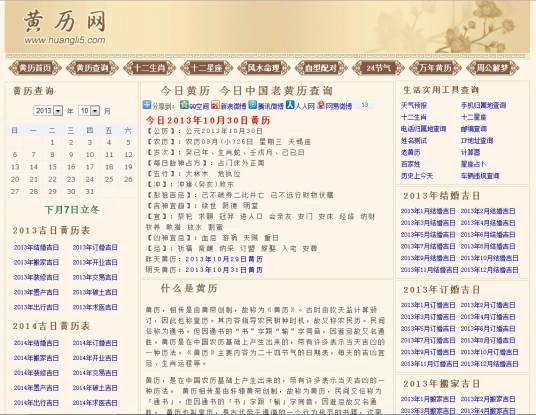Select day 15 in the calendar
This screenshot has height=415, width=536.
coord(52,167)
